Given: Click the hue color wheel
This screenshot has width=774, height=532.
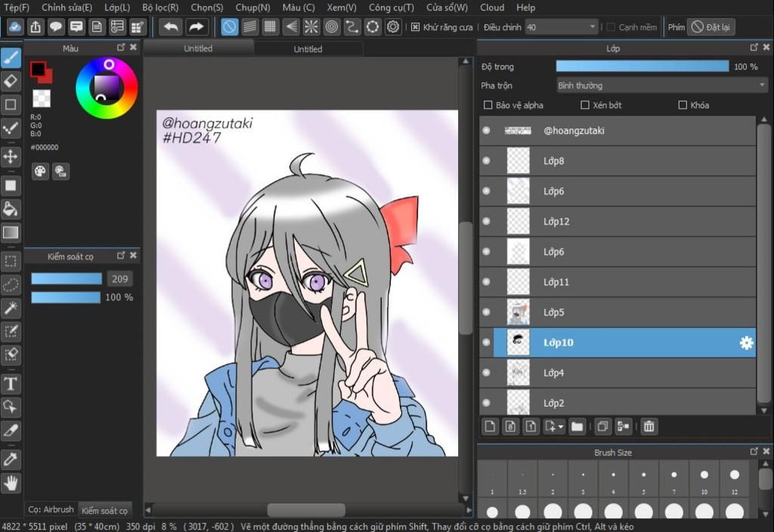Looking at the screenshot, I should tap(107, 89).
